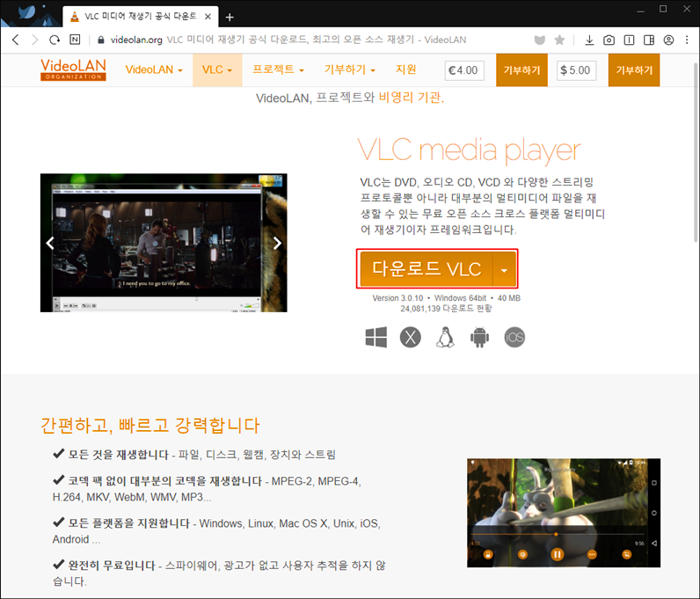Choose the Linux penguin icon
This screenshot has width=700, height=599.
pyautogui.click(x=445, y=337)
